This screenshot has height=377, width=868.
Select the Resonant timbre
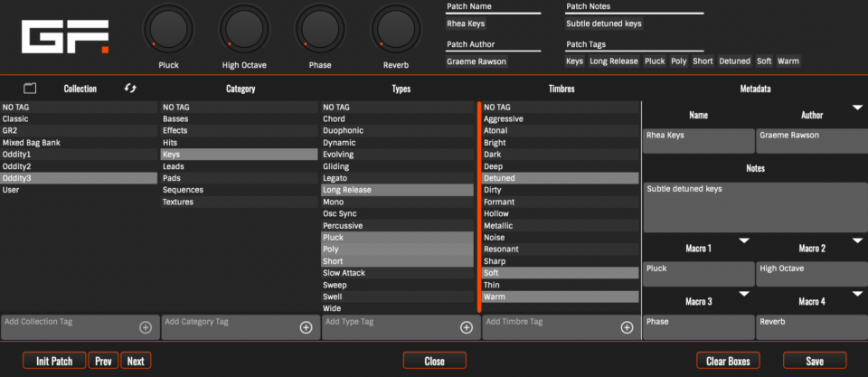(x=561, y=250)
